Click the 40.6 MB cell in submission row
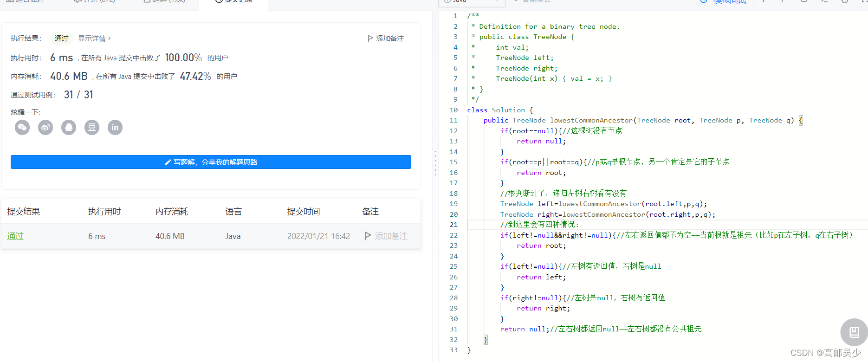This screenshot has width=868, height=362. 170,236
